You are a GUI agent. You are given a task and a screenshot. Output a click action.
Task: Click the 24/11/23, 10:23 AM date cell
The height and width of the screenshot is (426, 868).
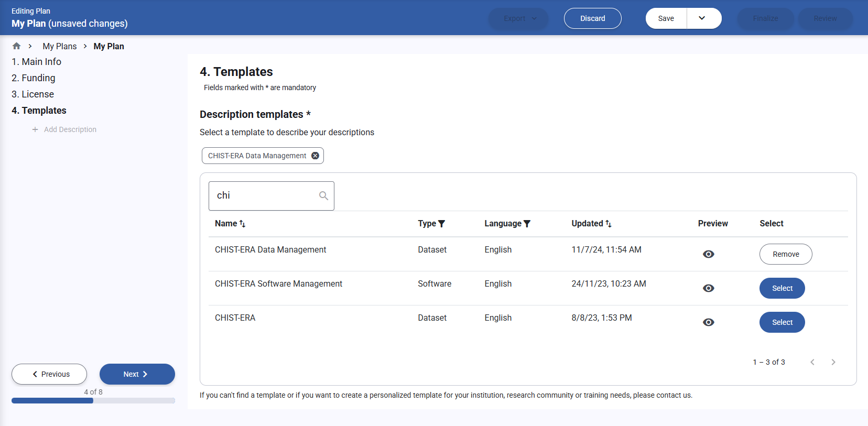click(609, 284)
